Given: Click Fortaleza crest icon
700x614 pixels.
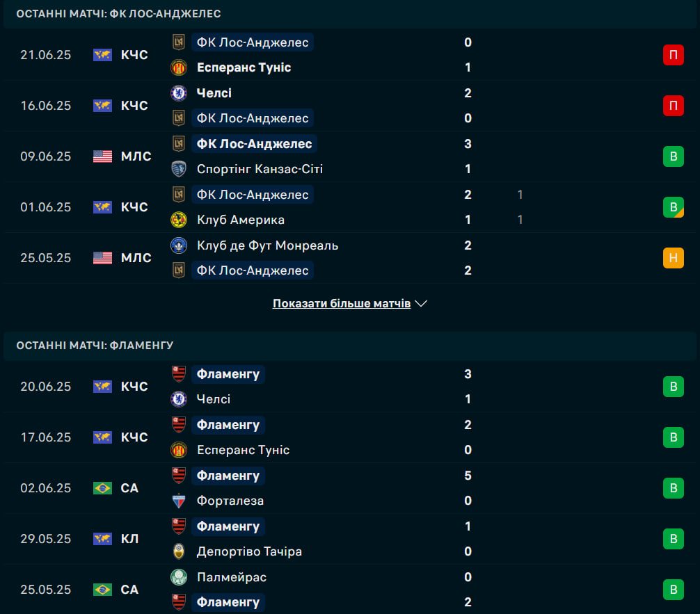Looking at the screenshot, I should tap(179, 501).
